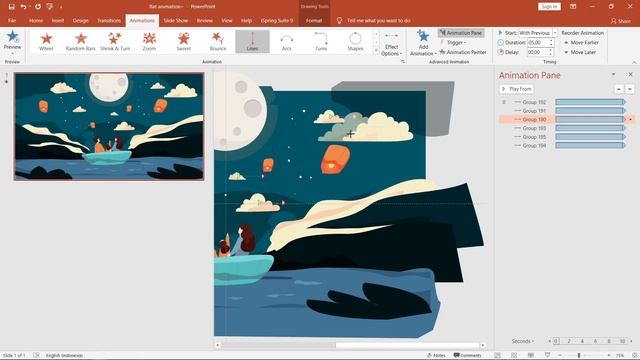Select slide 1 thumbnail
This screenshot has height=360, width=640.
pos(109,127)
